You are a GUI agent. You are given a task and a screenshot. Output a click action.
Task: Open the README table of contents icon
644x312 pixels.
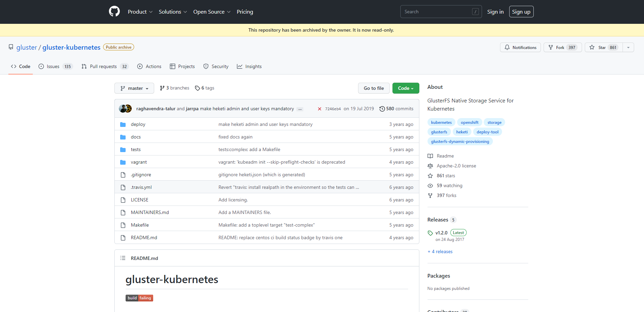[123, 258]
